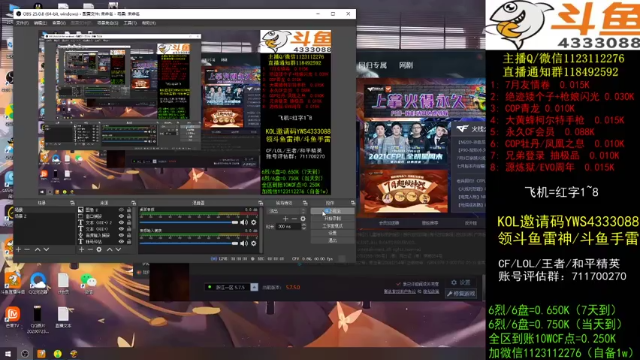This screenshot has width=640, height=360.
Task: Click the Start Recording button
Action: [332, 218]
